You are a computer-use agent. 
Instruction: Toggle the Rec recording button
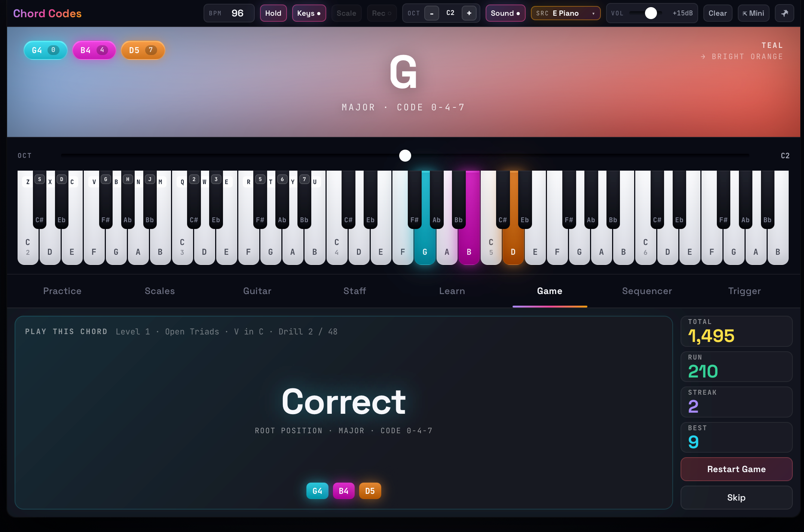click(382, 13)
